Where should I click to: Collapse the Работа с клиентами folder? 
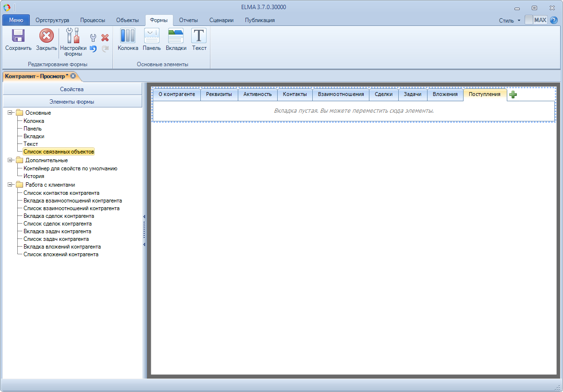click(10, 185)
